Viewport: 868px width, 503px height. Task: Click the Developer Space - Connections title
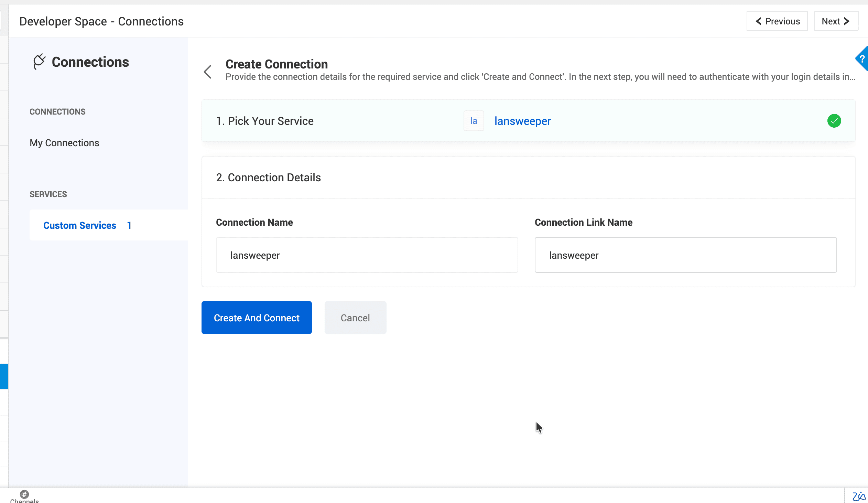(x=101, y=21)
